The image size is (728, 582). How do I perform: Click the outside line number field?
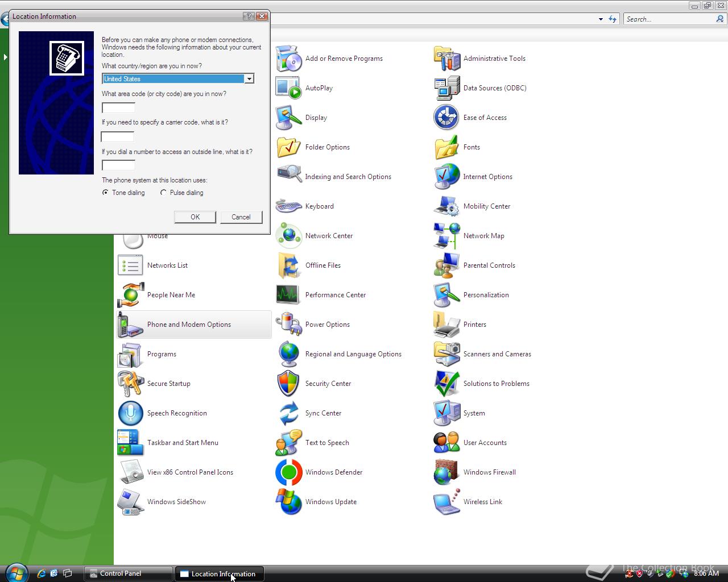[118, 165]
